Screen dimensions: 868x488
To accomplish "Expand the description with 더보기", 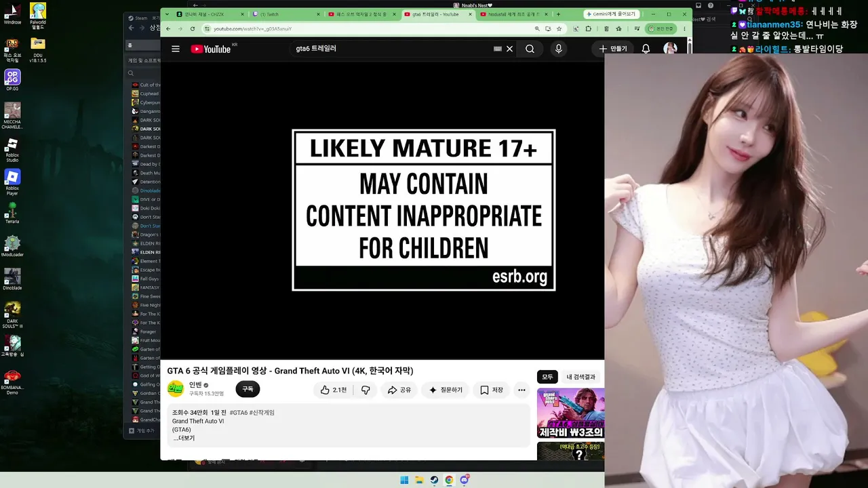I will coord(184,438).
